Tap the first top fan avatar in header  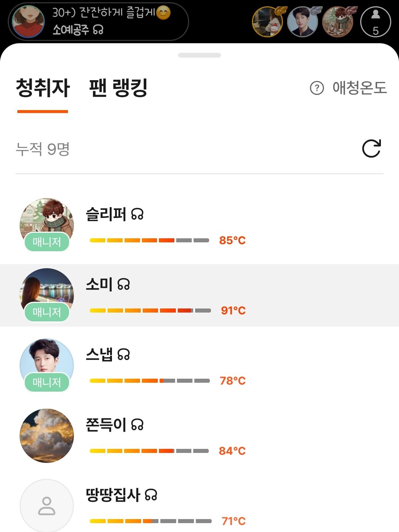coord(267,22)
